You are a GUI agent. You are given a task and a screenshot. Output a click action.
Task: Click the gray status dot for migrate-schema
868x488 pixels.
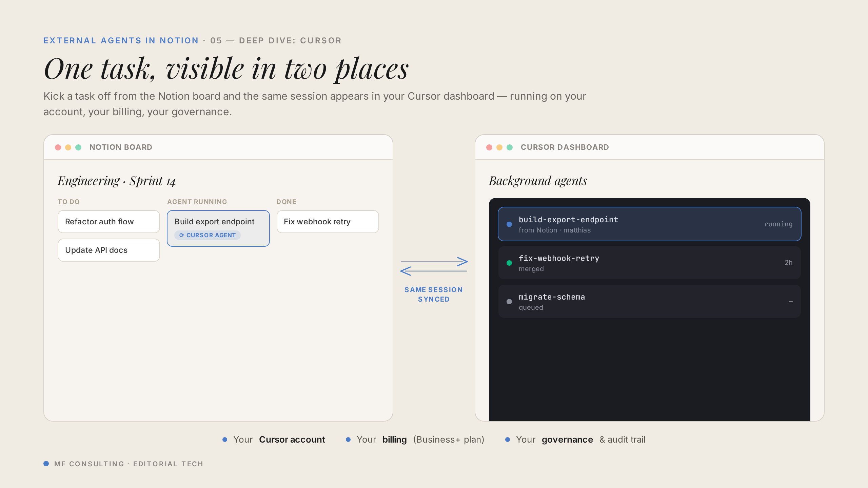coord(509,302)
